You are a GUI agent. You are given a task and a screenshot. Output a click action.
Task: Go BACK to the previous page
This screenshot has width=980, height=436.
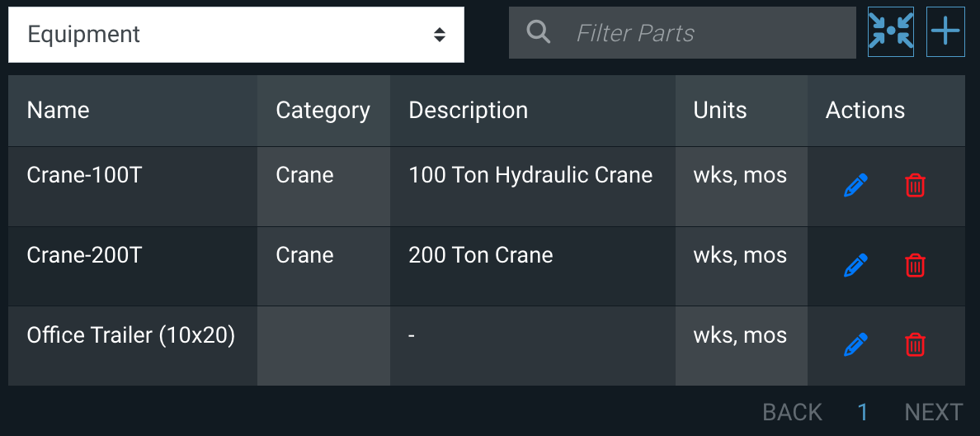click(792, 412)
